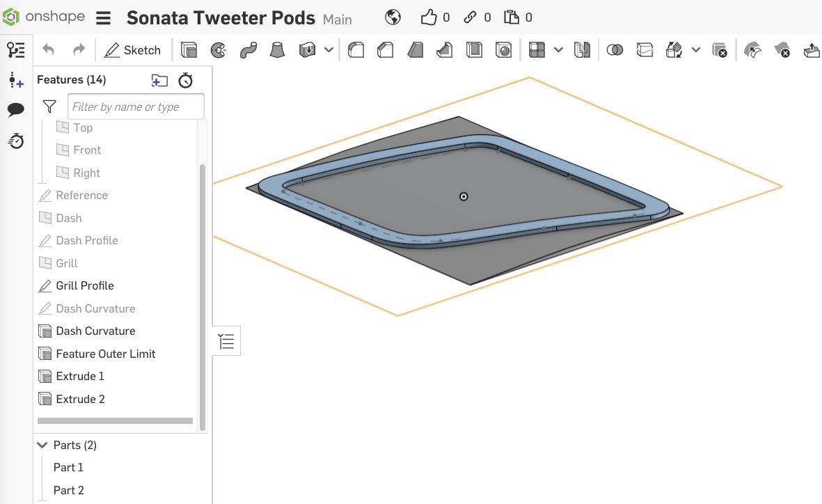Select the Shell tool
Viewport: 822px width, 504px height.
(474, 50)
